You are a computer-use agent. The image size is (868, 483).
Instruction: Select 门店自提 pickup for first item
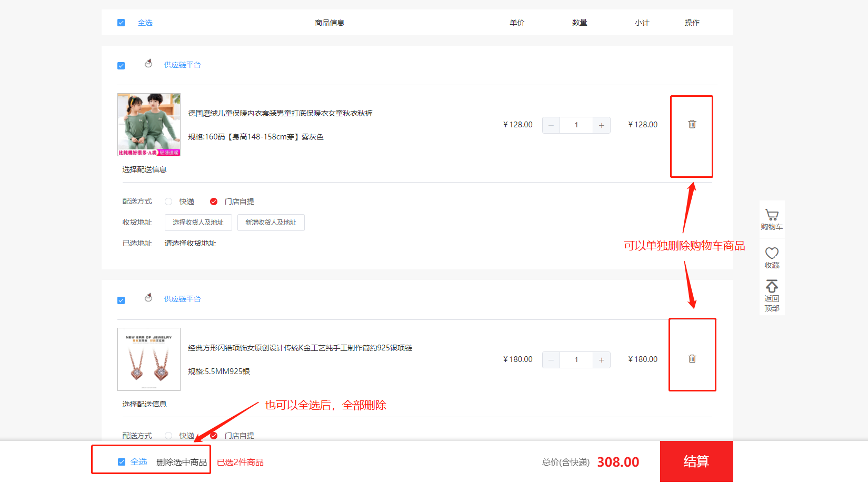214,202
